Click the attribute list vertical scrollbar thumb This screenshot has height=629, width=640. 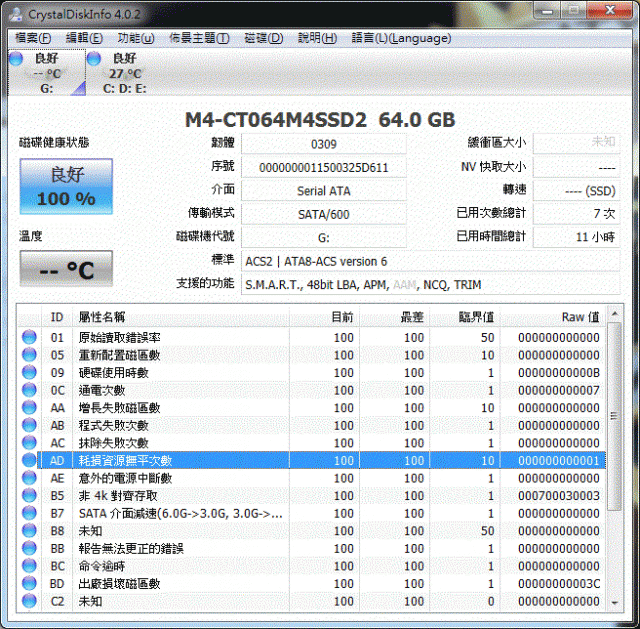[x=614, y=416]
